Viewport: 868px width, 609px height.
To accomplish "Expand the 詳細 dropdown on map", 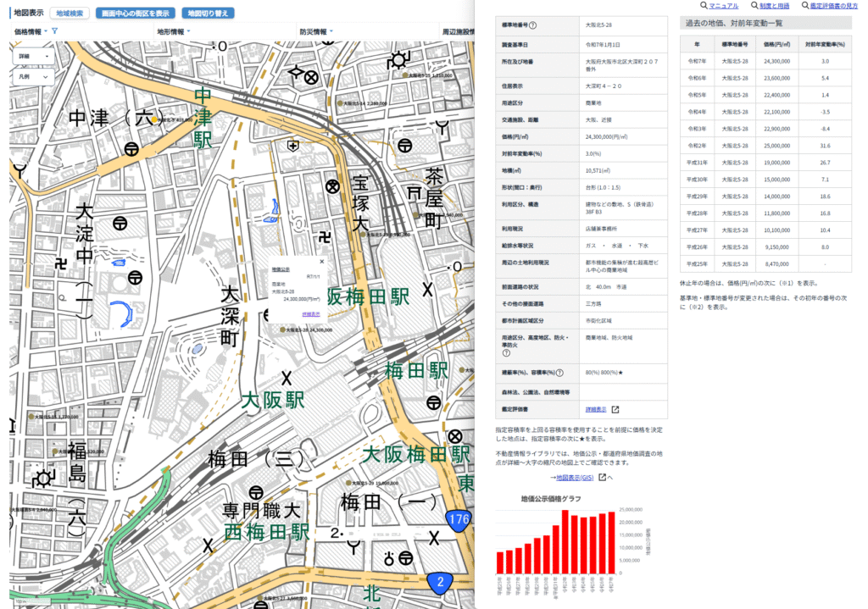I will 33,56.
